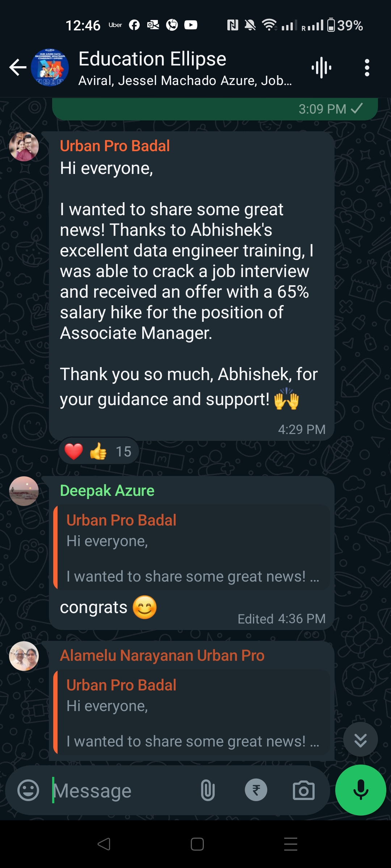Tap the green microphone voice message button

pos(361,790)
